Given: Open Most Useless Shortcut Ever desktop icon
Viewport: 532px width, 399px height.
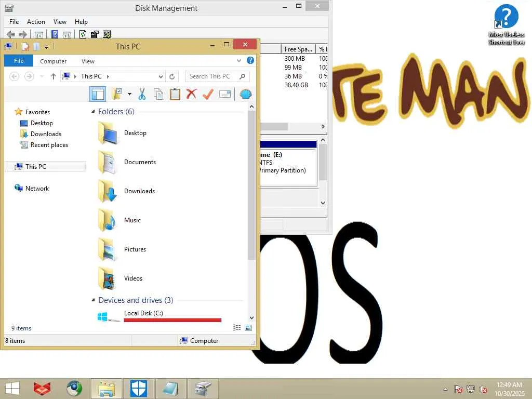Looking at the screenshot, I should click(x=506, y=24).
